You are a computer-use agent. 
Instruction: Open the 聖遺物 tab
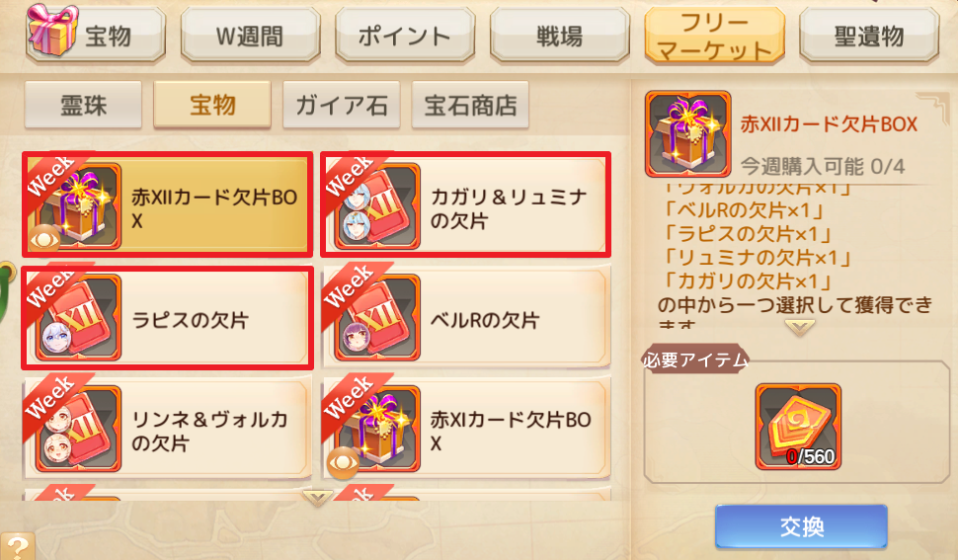coord(869,36)
